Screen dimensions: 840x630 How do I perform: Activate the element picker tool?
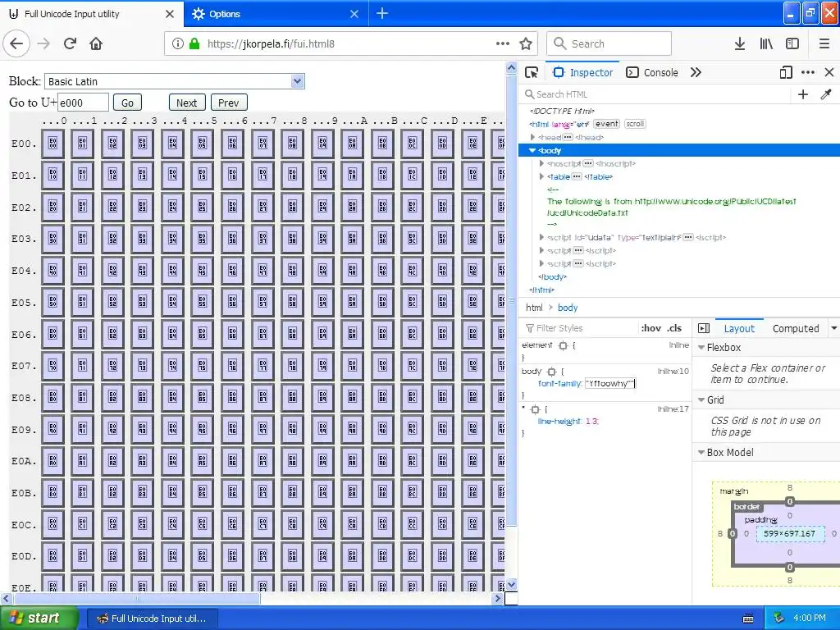tap(532, 72)
